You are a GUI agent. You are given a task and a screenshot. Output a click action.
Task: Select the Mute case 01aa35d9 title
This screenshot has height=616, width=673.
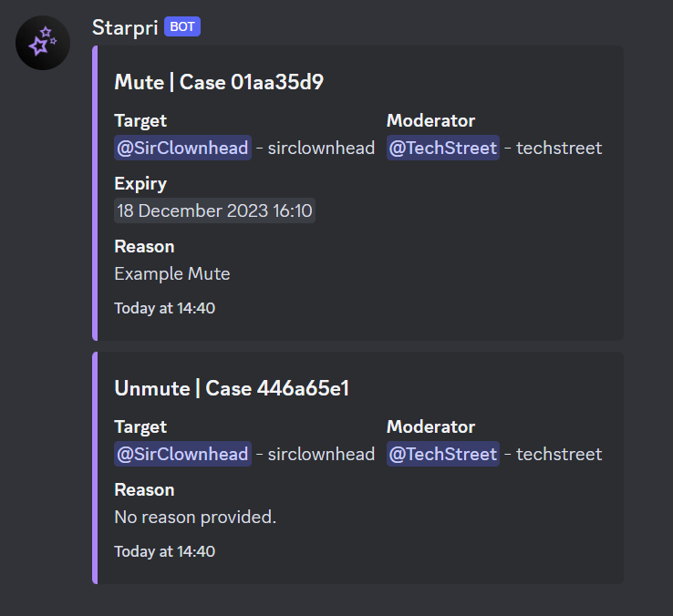click(x=219, y=82)
